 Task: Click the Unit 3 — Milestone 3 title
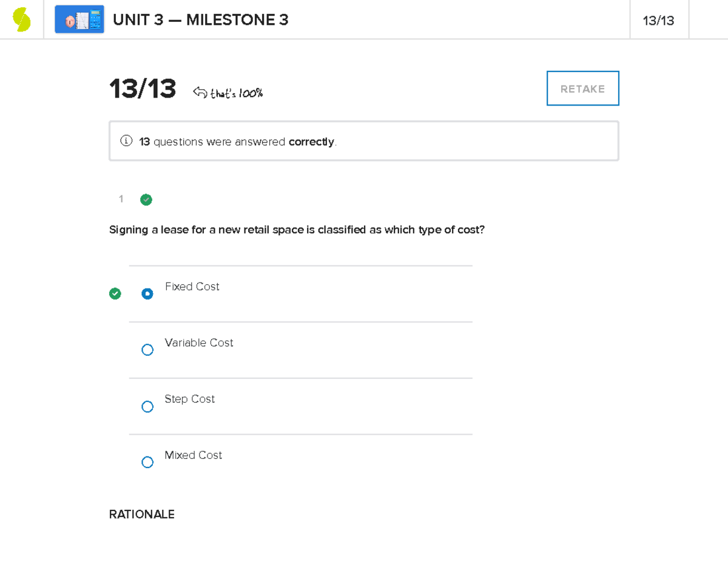(200, 21)
